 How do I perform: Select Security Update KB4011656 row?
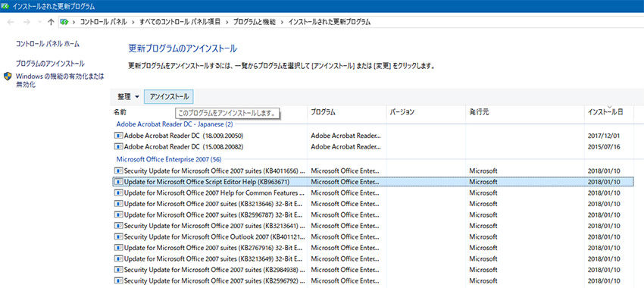click(x=373, y=171)
